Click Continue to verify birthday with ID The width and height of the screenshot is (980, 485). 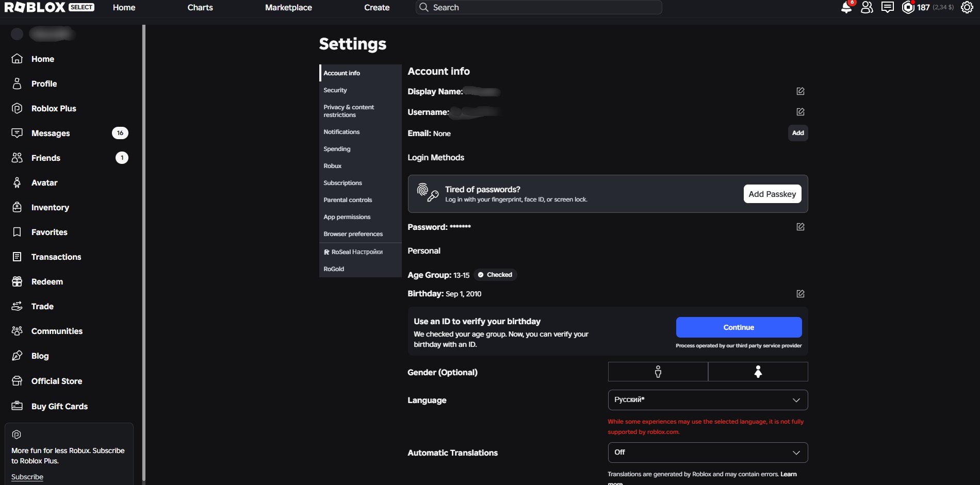pyautogui.click(x=739, y=327)
